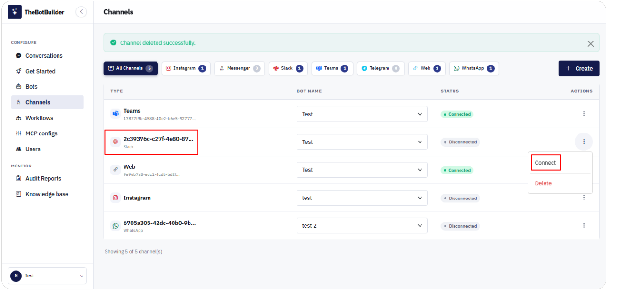Click the Get Started rocket icon
The height and width of the screenshot is (290, 644).
[x=18, y=71]
